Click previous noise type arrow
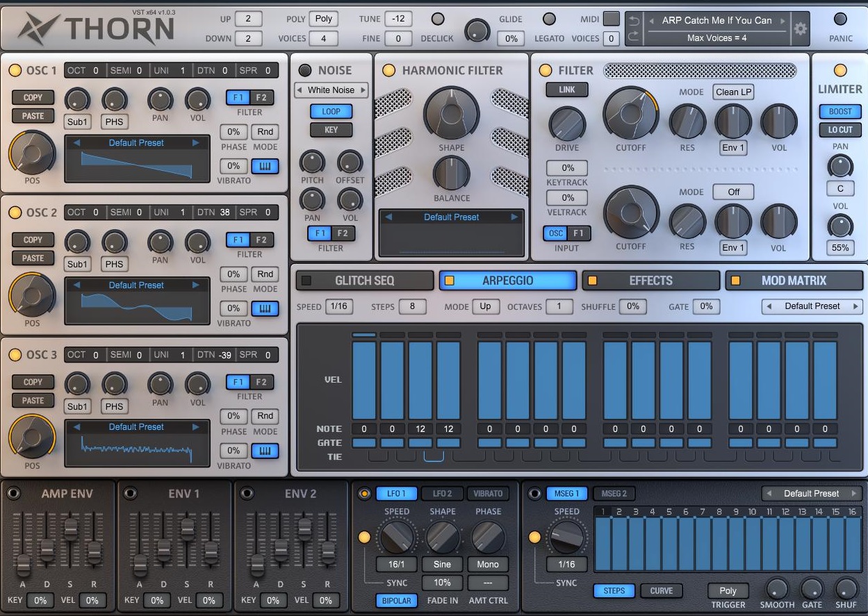The width and height of the screenshot is (868, 616). [x=299, y=90]
